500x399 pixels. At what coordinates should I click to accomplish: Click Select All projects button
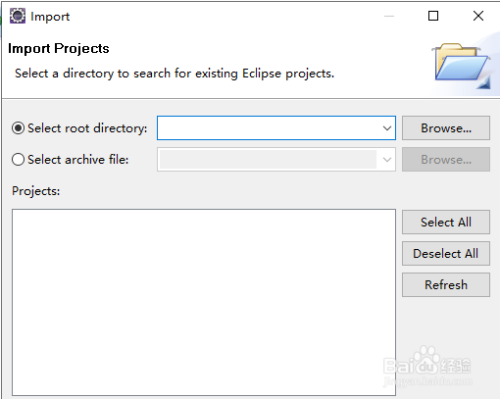[446, 222]
